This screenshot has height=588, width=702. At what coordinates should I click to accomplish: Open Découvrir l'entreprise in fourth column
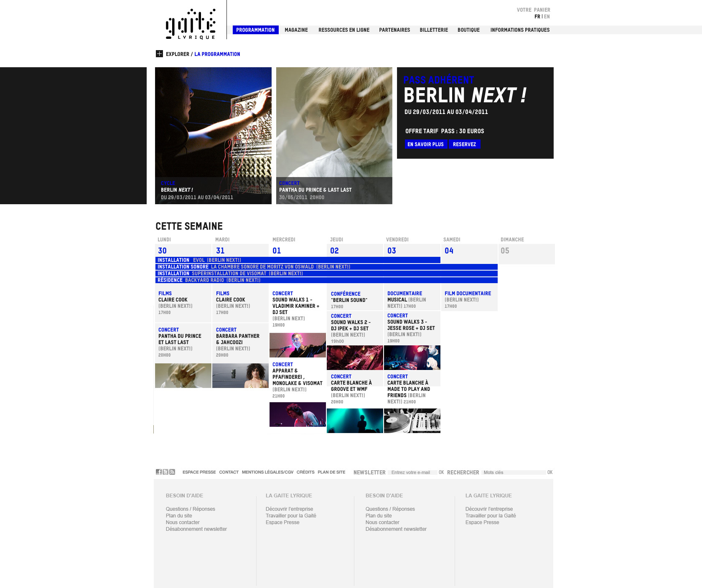(x=489, y=509)
